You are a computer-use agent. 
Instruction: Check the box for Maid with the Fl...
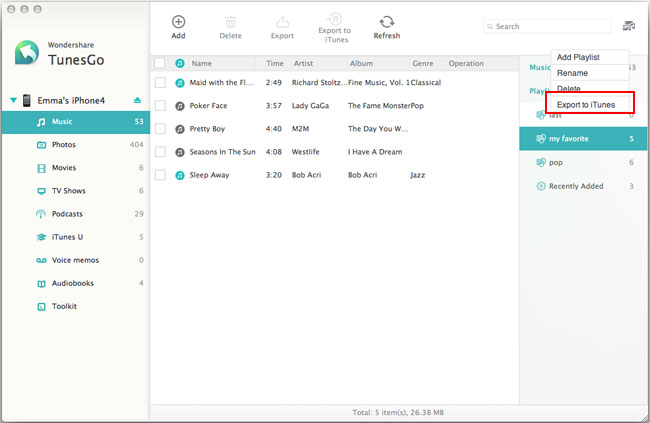tap(160, 83)
